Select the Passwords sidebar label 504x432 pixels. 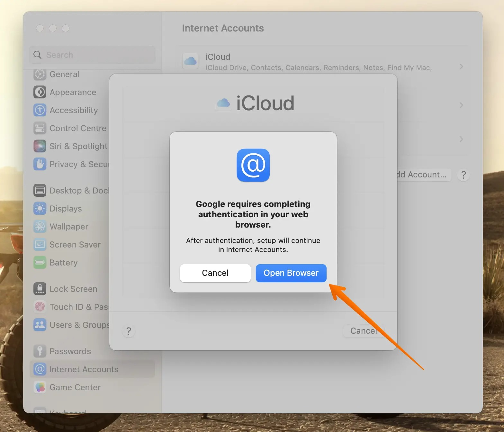[70, 351]
